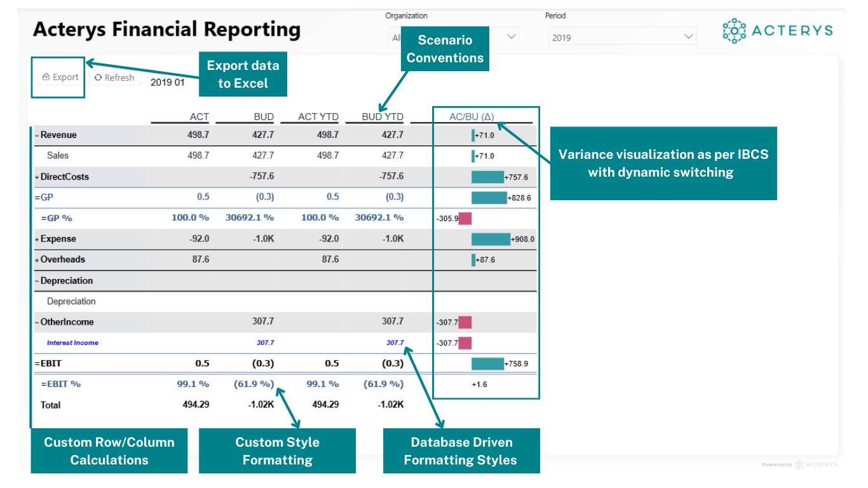Image resolution: width=868 pixels, height=488 pixels.
Task: Click Interest Income BUD YTD value 307.7
Action: (x=395, y=343)
